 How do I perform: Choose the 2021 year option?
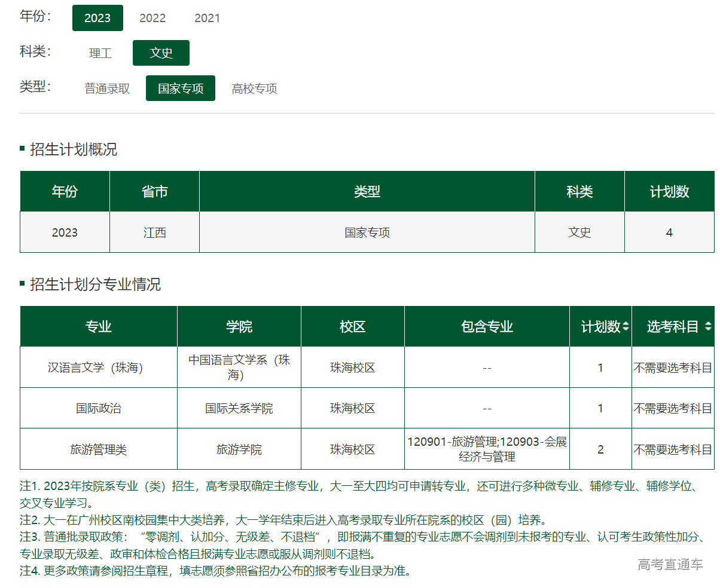(207, 18)
